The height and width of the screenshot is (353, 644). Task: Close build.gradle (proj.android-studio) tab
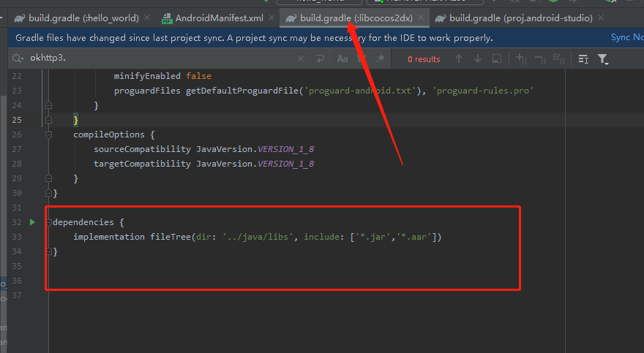pos(601,18)
